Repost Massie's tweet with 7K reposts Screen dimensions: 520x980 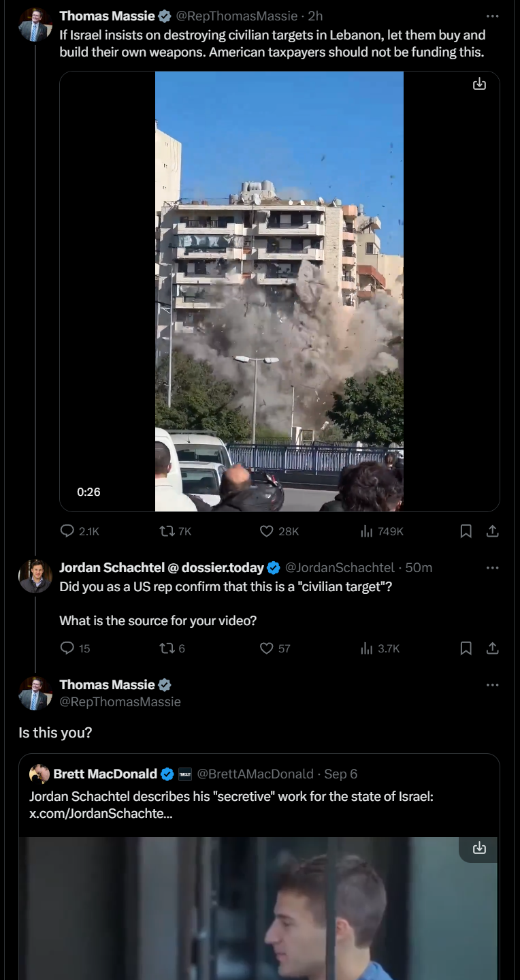click(166, 531)
